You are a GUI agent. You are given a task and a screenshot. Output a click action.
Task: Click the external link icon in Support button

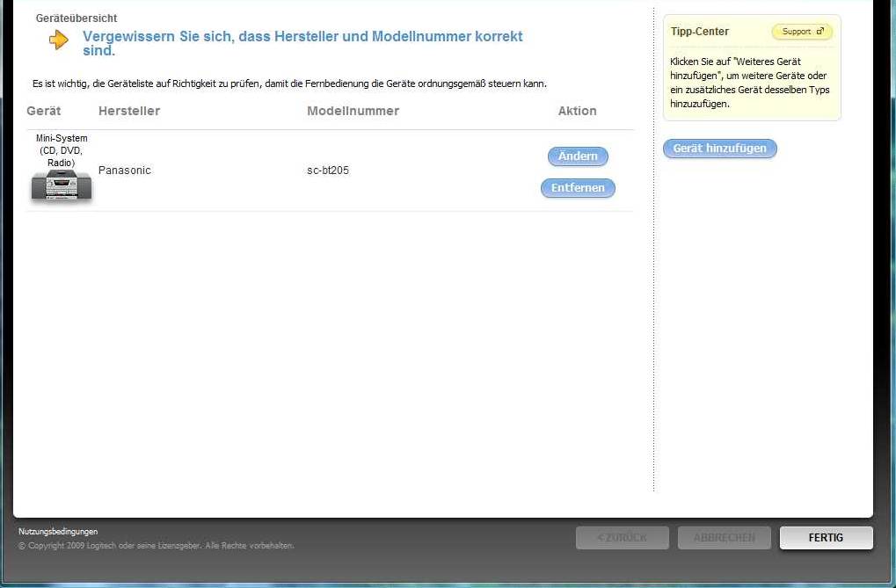(820, 32)
